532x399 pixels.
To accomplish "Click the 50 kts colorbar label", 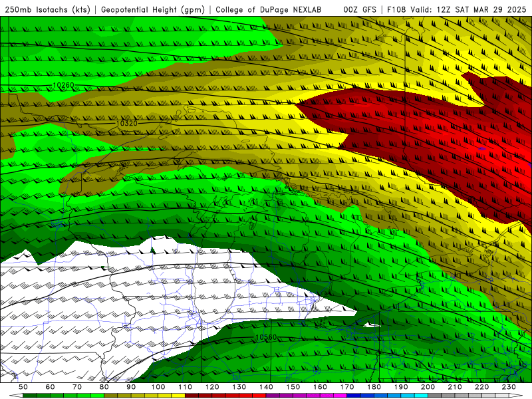I will click(x=23, y=387).
